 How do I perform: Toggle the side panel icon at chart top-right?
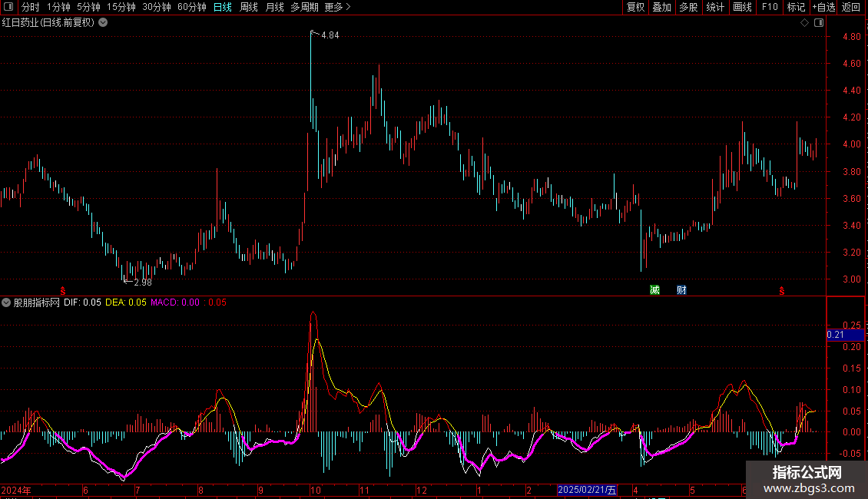click(x=819, y=23)
